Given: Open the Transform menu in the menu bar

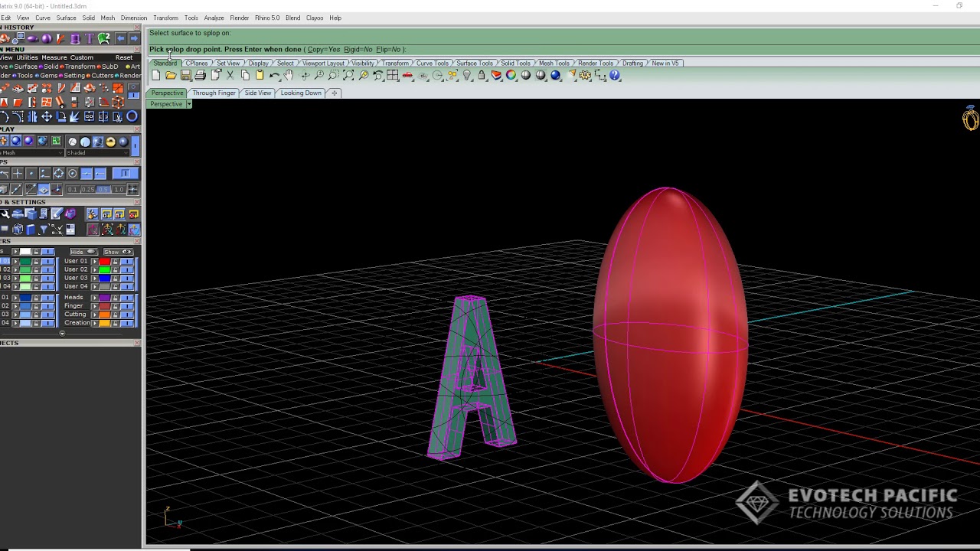Looking at the screenshot, I should point(165,18).
